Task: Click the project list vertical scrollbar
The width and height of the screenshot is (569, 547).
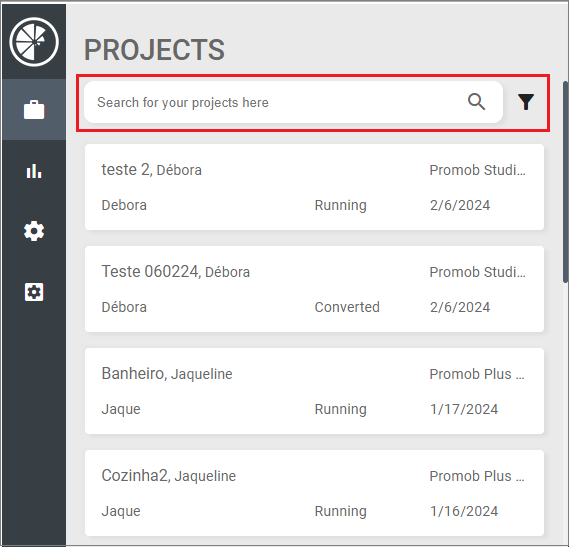Action: pos(565,181)
